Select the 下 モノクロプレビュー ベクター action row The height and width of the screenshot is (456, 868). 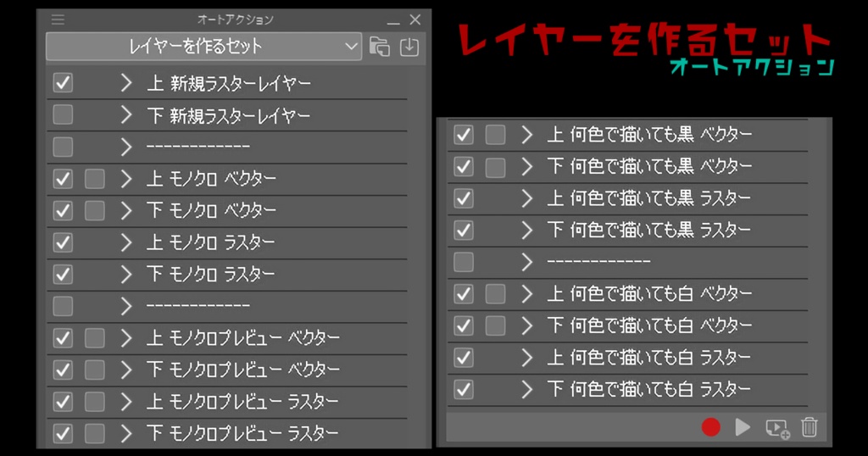(227, 370)
